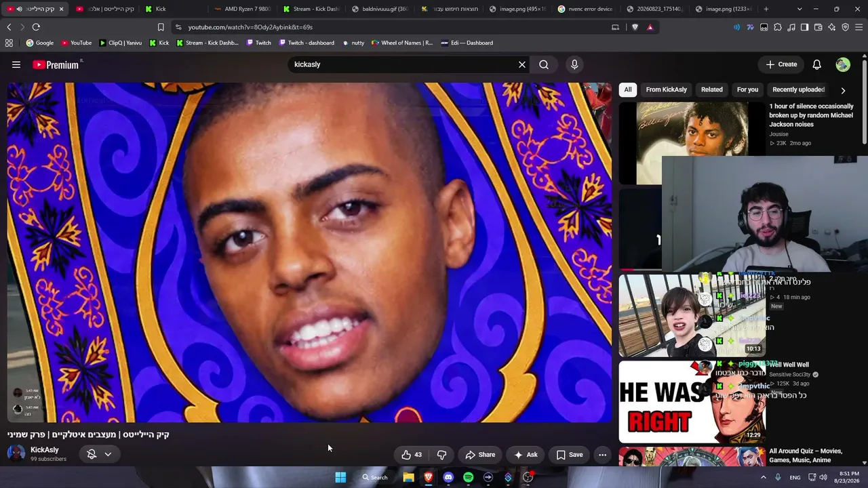The width and height of the screenshot is (868, 488).
Task: Expand the tab search dropdown arrow
Action: pyautogui.click(x=800, y=9)
